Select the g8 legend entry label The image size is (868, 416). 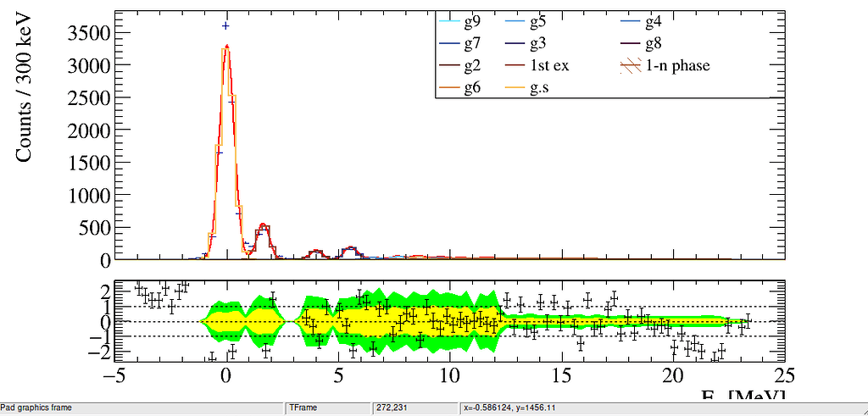[657, 43]
